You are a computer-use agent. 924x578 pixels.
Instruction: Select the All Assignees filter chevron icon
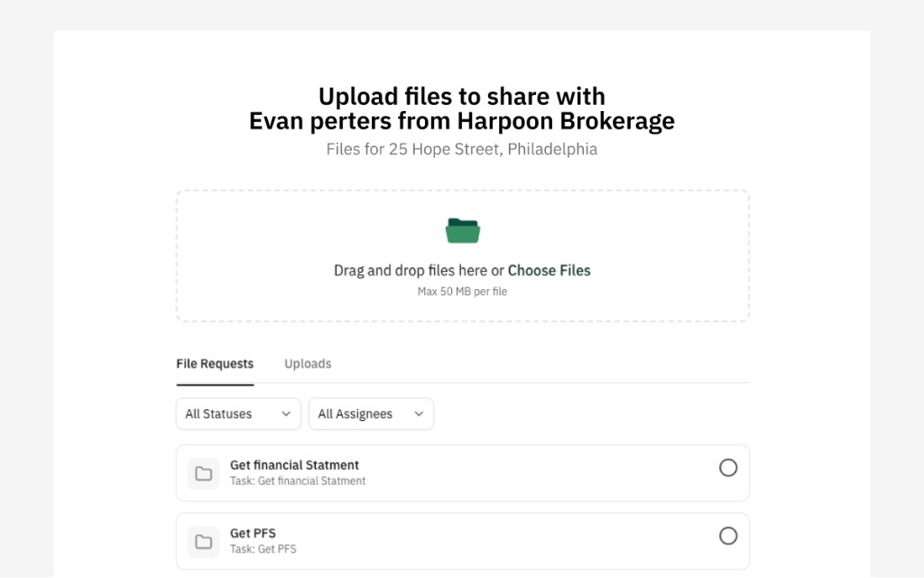[x=418, y=414]
